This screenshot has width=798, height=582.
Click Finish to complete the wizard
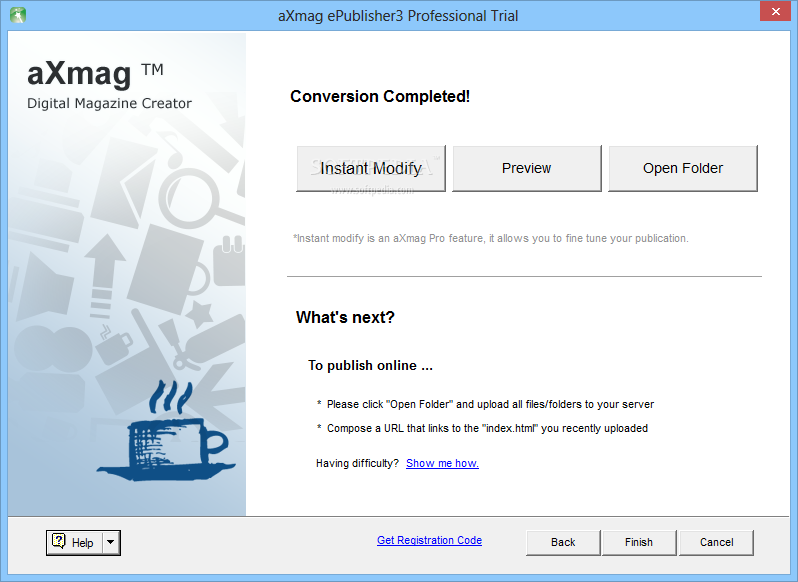click(639, 542)
